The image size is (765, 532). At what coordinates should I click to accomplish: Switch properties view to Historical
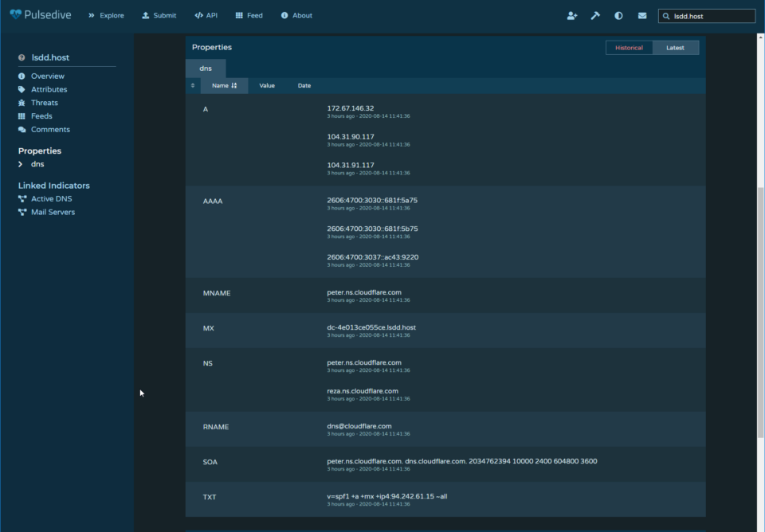pyautogui.click(x=629, y=48)
